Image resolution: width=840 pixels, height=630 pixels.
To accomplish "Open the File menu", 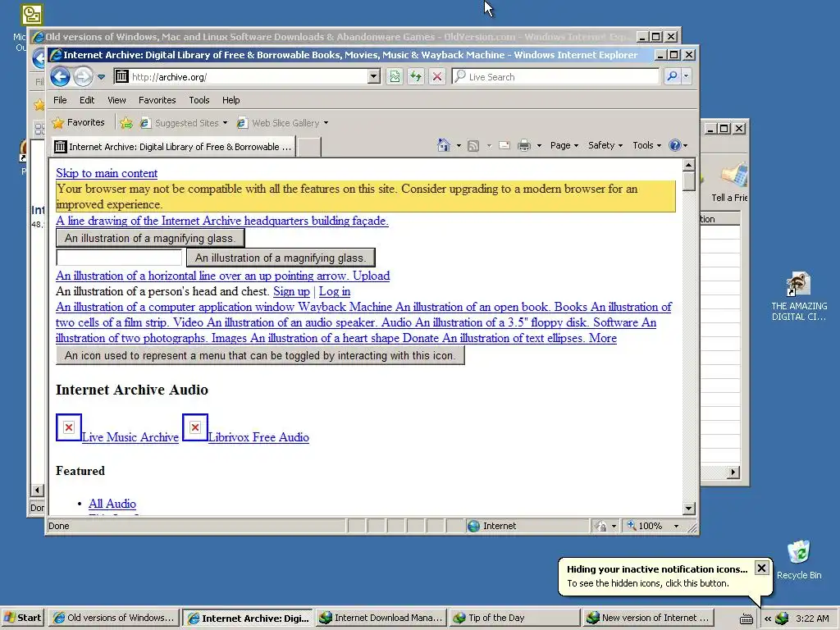I will [60, 100].
